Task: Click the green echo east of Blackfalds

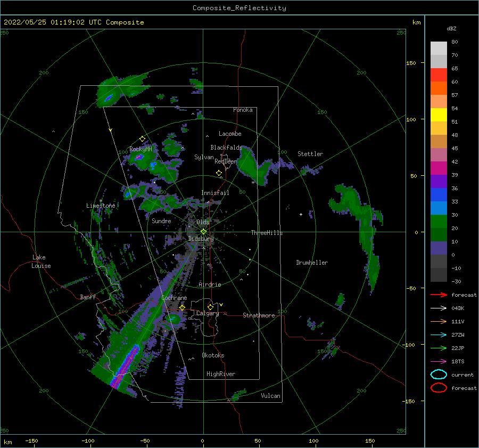Action: coord(253,166)
